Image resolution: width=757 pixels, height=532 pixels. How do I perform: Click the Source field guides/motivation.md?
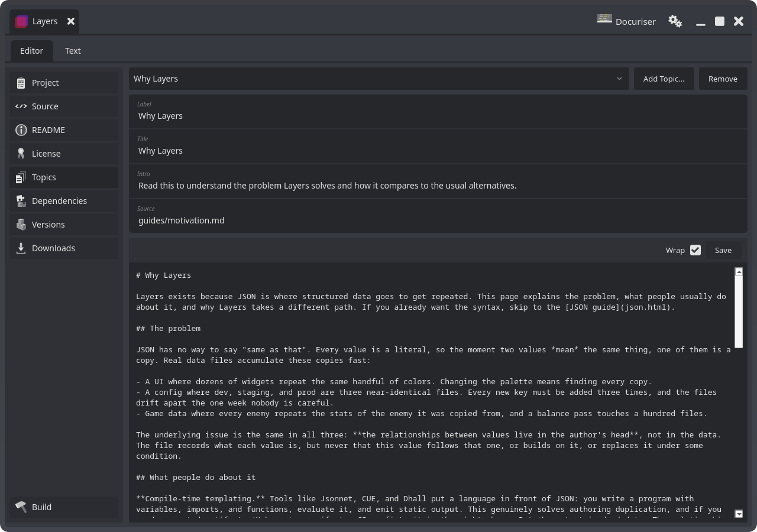(x=438, y=216)
